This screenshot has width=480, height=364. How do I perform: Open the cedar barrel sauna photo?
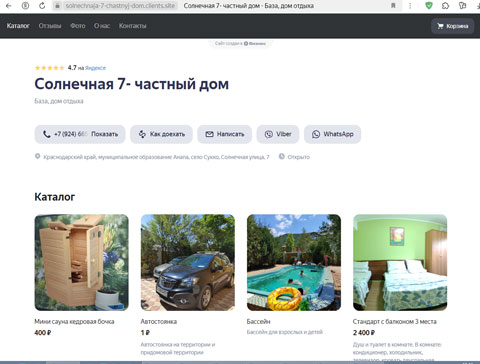click(x=82, y=263)
